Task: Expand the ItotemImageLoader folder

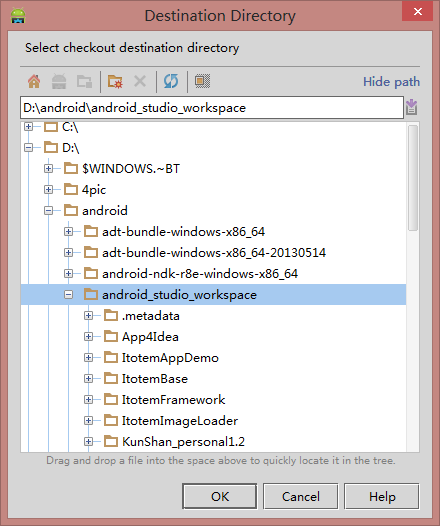Action: (x=88, y=420)
